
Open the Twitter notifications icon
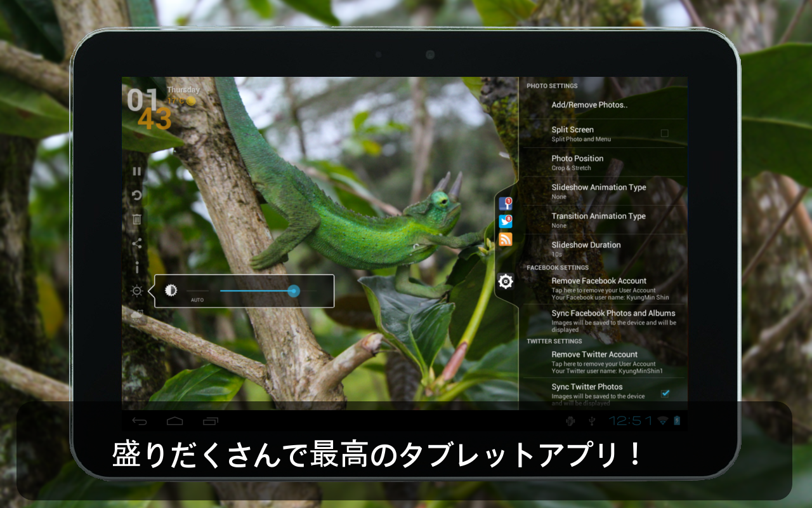coord(506,221)
